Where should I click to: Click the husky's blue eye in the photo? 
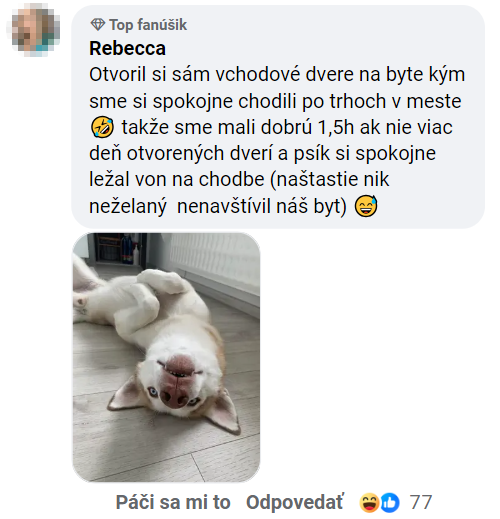click(153, 391)
